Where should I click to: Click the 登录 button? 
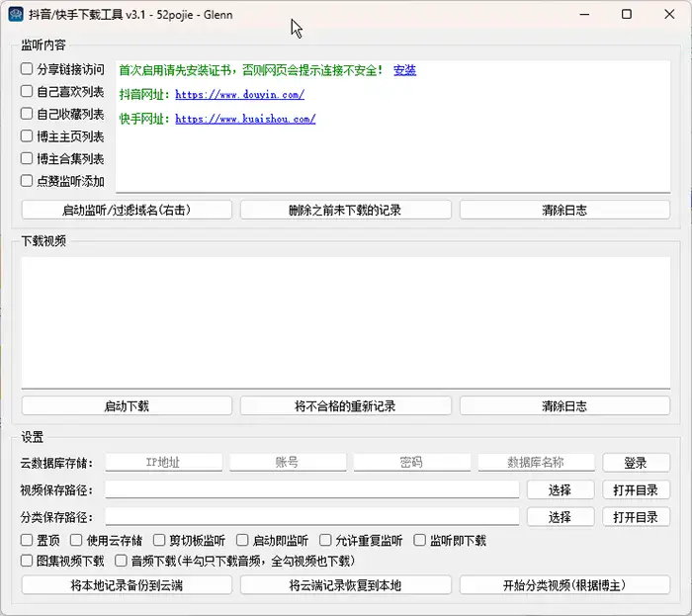coord(636,463)
